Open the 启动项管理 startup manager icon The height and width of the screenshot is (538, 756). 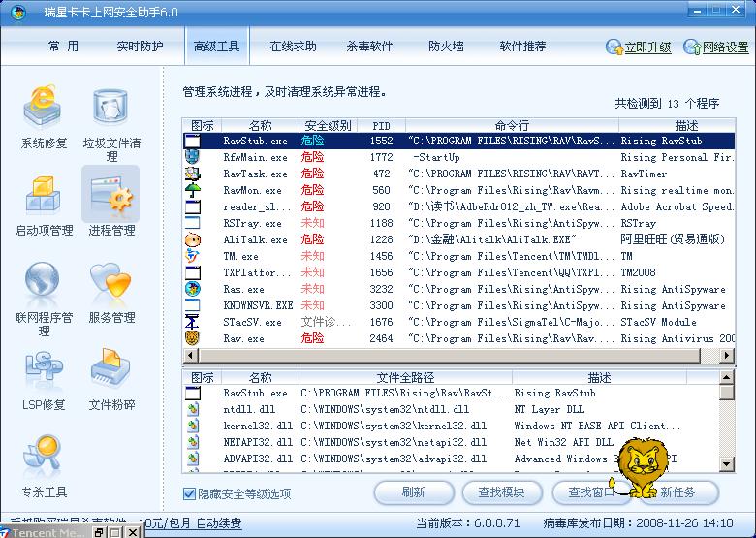click(x=43, y=194)
